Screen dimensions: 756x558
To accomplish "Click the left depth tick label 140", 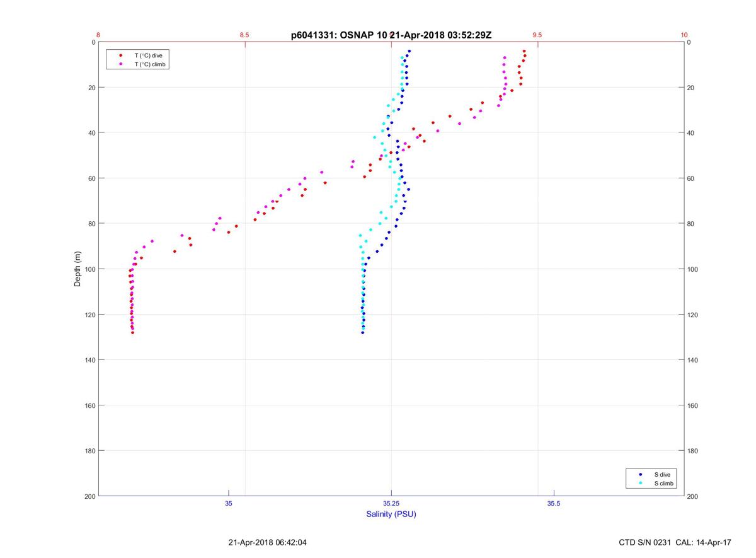I will tap(89, 360).
